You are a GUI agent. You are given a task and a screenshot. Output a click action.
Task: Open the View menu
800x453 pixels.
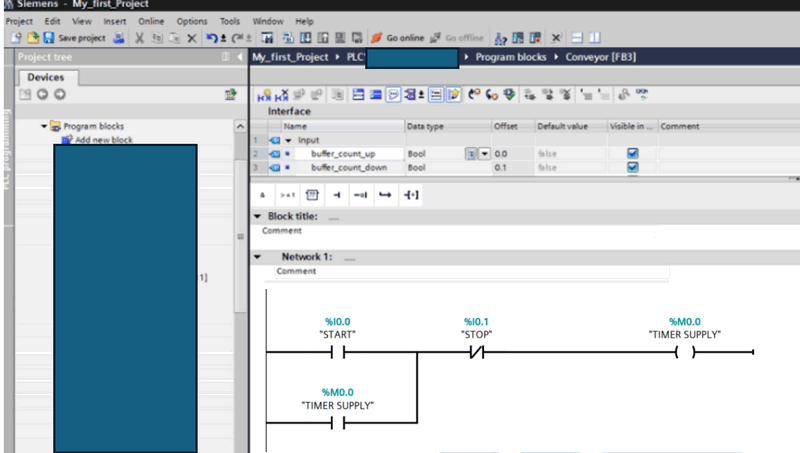click(x=82, y=21)
